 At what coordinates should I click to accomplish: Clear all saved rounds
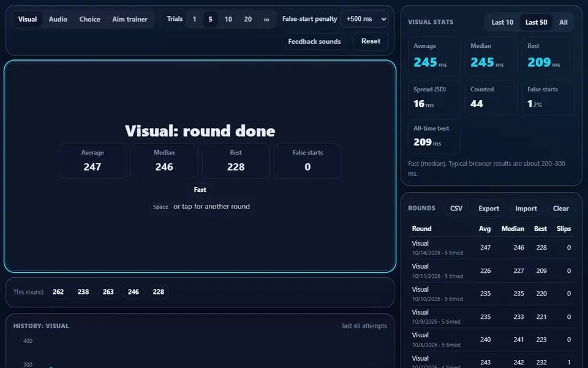pos(560,209)
